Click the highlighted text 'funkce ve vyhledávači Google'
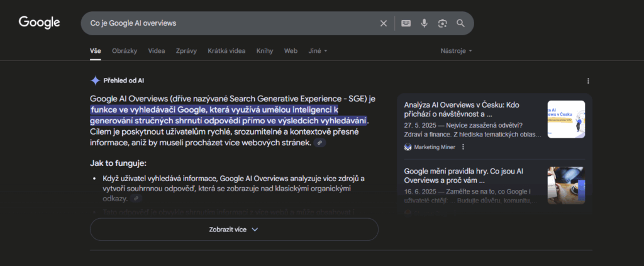This screenshot has width=644, height=266. tap(150, 109)
